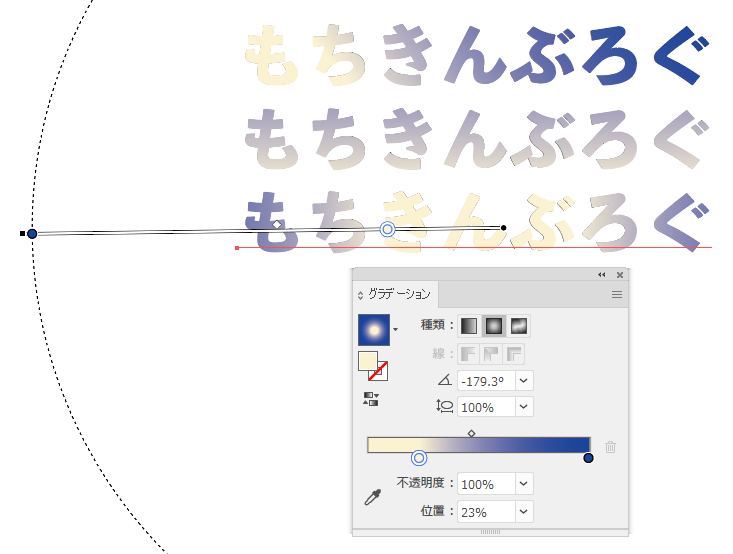This screenshot has height=554, width=733.
Task: Click the reverse gradient icon
Action: pyautogui.click(x=371, y=399)
